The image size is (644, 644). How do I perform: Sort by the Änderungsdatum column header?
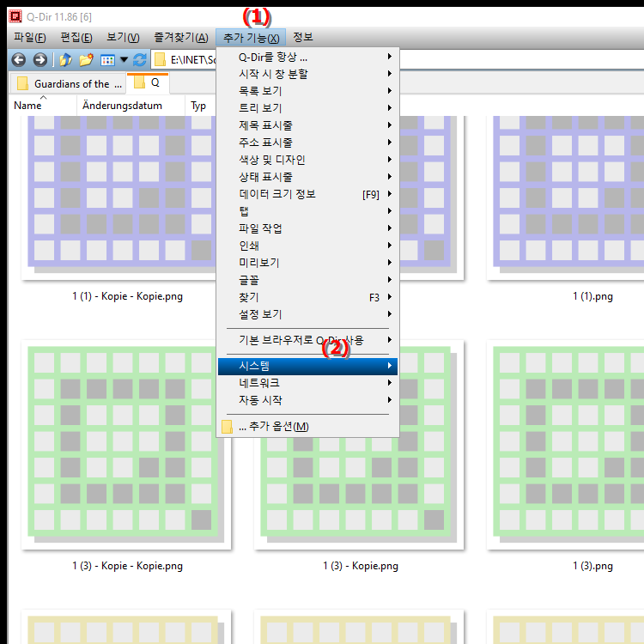[131, 106]
